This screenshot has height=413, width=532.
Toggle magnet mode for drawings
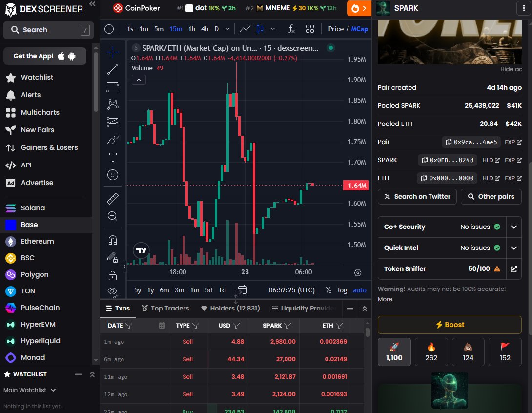(113, 240)
